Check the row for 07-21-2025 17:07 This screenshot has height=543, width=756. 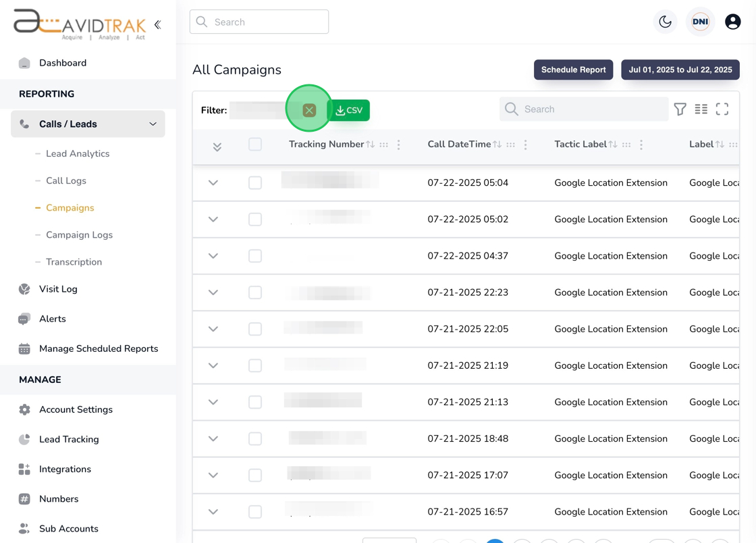tap(255, 475)
